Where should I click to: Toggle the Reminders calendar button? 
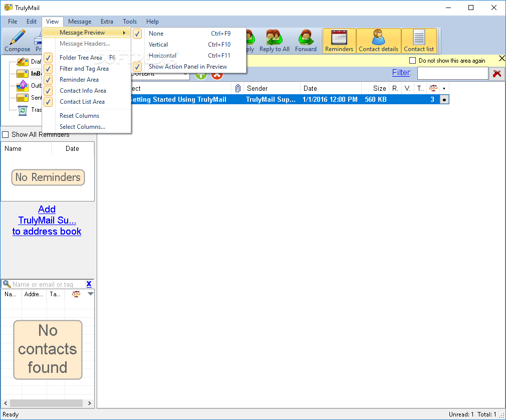pos(339,41)
